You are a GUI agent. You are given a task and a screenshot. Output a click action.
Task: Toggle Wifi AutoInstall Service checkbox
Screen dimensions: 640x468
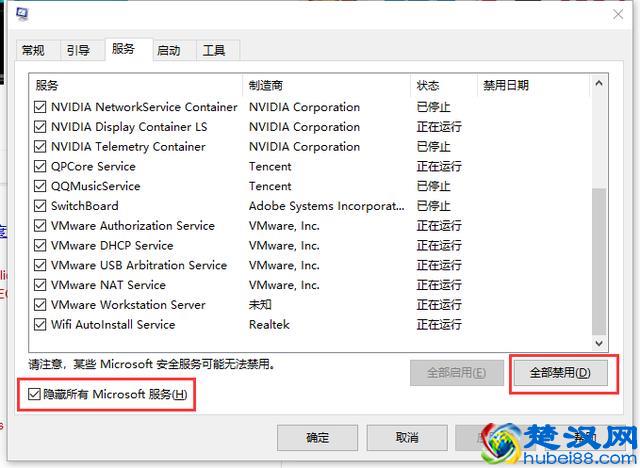pos(40,325)
